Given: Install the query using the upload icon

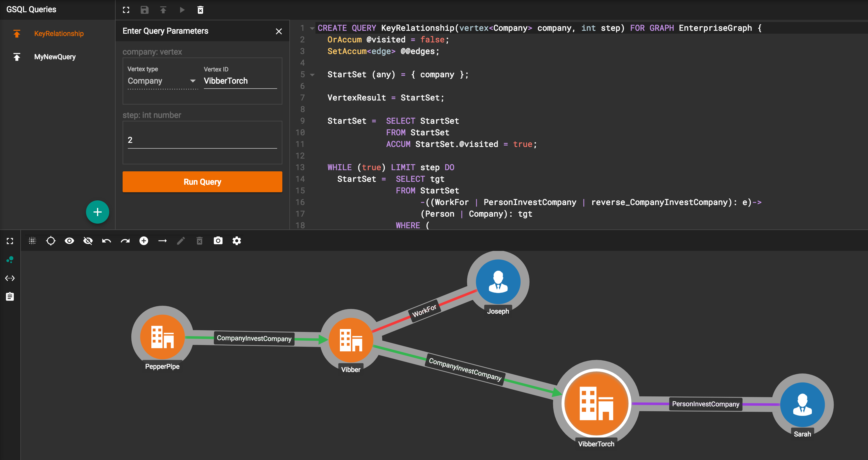Looking at the screenshot, I should (163, 10).
